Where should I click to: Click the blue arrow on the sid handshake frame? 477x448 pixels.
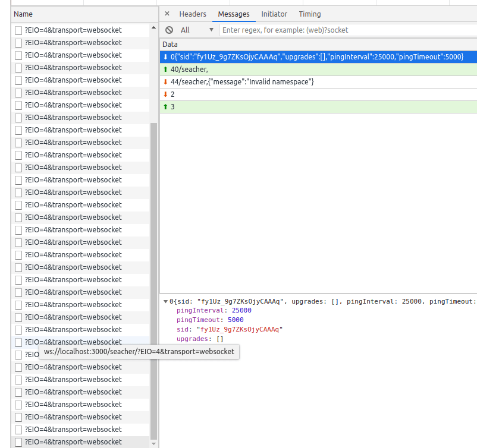coord(165,56)
